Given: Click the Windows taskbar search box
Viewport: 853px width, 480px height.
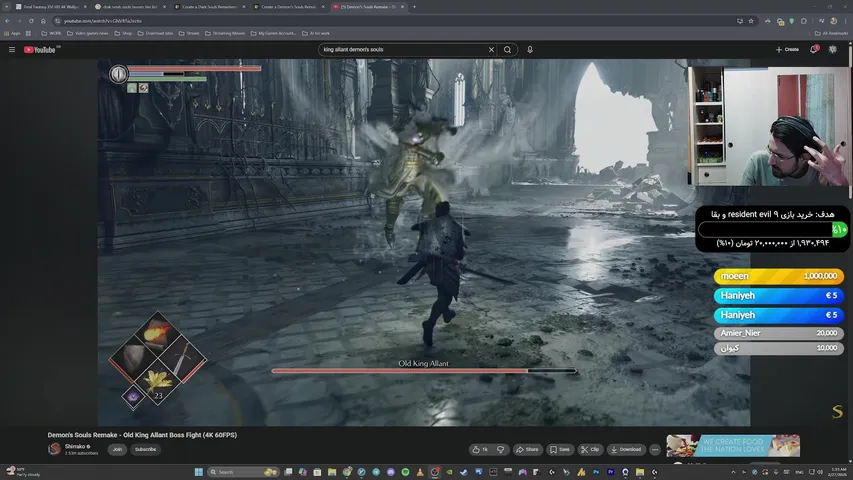Looking at the screenshot, I should (243, 472).
